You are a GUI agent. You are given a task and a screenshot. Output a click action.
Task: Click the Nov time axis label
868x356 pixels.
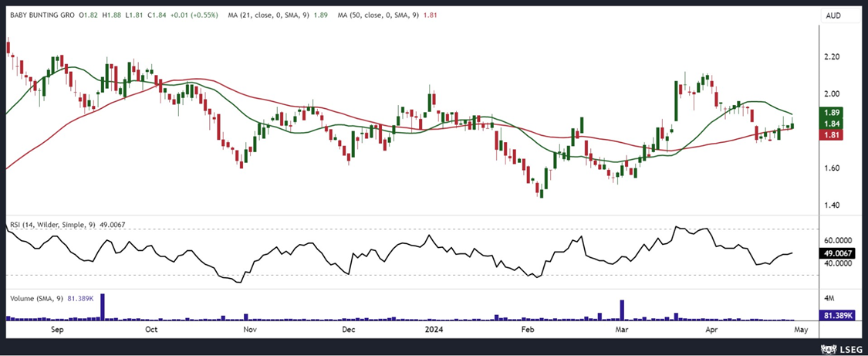pos(249,331)
